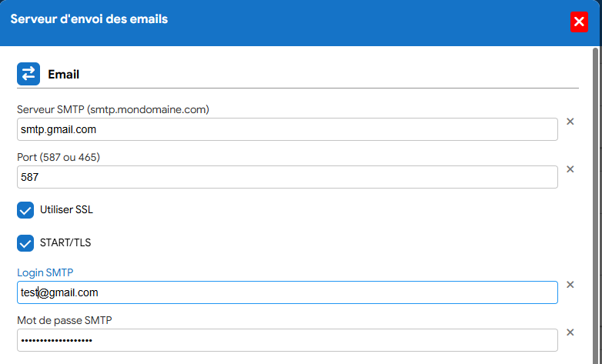Image resolution: width=602 pixels, height=364 pixels.
Task: Uncheck the START/TLS checkbox
Action: 25,243
